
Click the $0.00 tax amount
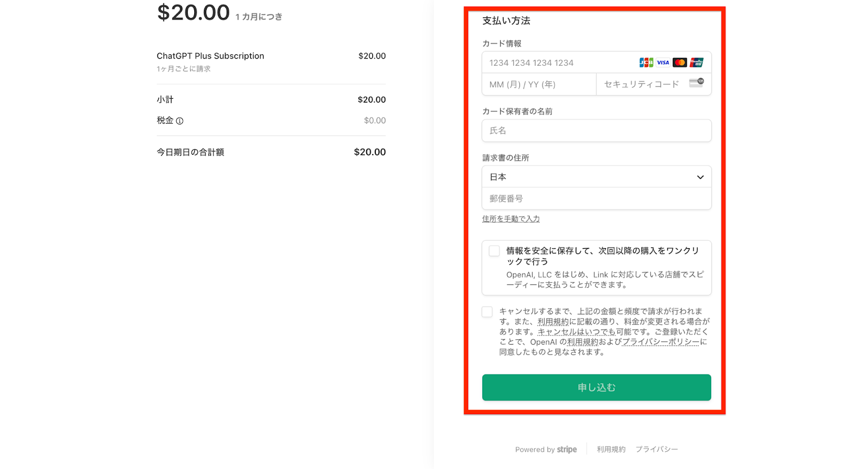[375, 121]
